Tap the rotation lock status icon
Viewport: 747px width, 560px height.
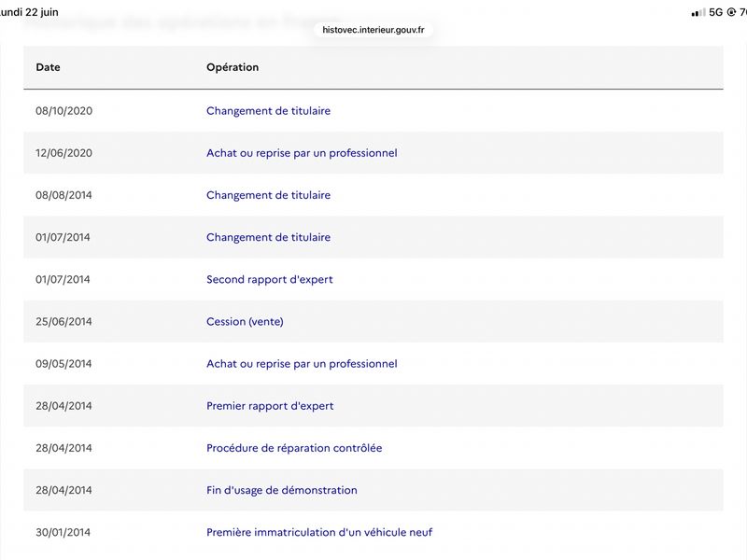(731, 12)
